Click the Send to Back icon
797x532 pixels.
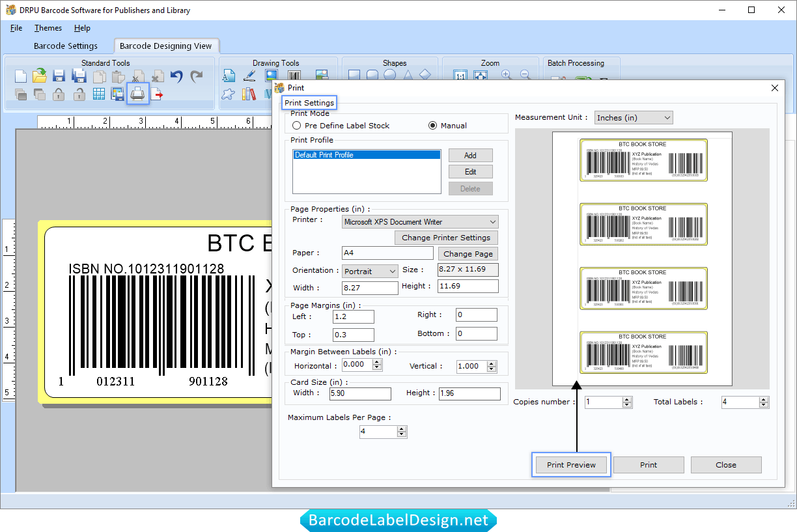[40, 94]
